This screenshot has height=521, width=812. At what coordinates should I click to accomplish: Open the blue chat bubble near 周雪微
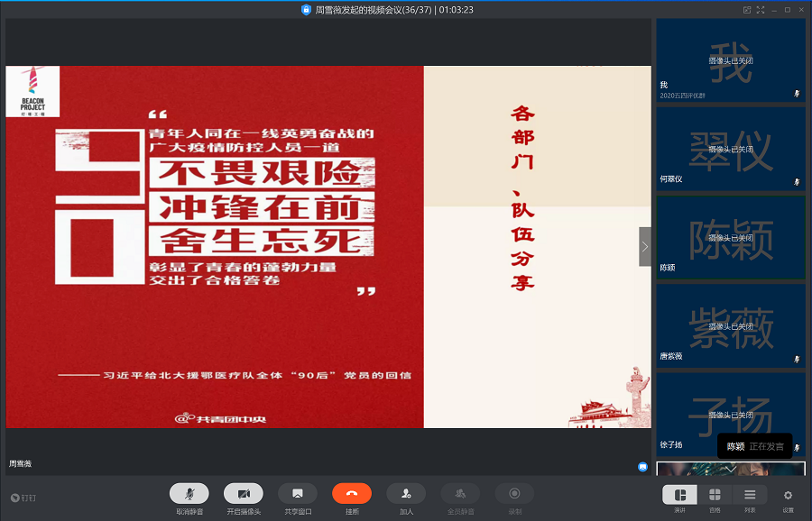click(642, 466)
